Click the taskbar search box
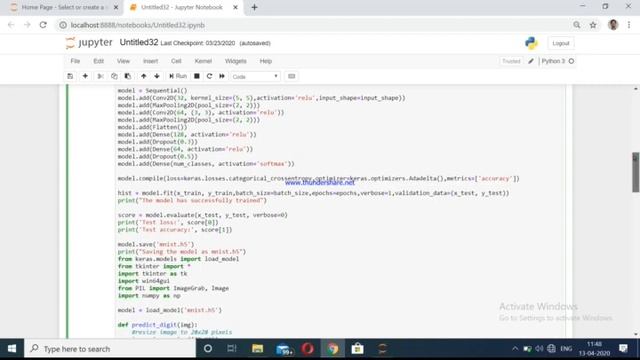Viewport: 640px width, 360px height. pos(110,349)
